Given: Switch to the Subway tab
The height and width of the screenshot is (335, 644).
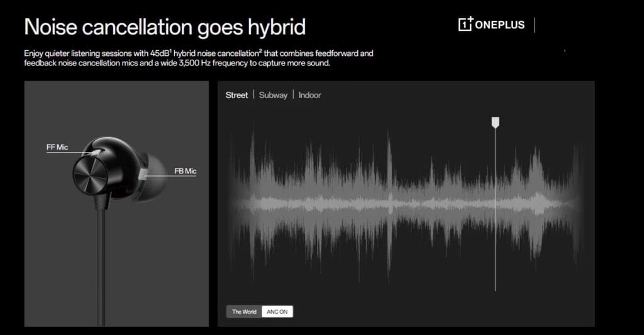Looking at the screenshot, I should [x=273, y=95].
